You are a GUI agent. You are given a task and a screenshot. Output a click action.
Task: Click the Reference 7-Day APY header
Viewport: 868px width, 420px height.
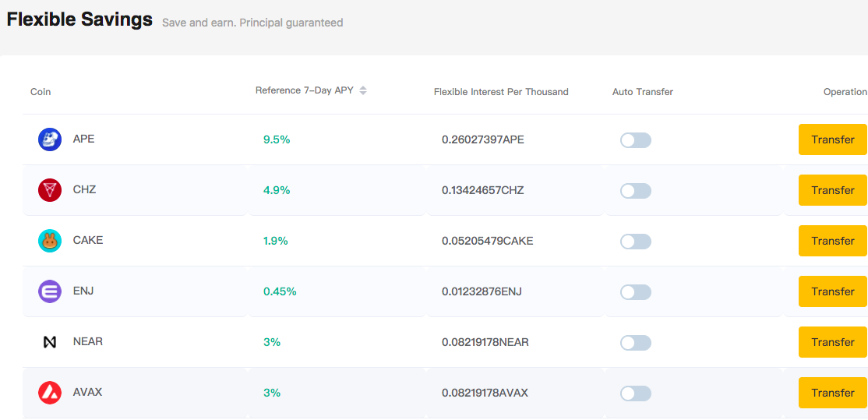click(305, 90)
